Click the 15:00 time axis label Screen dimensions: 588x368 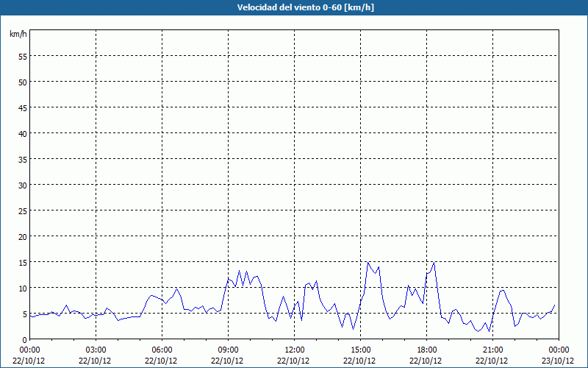point(361,350)
